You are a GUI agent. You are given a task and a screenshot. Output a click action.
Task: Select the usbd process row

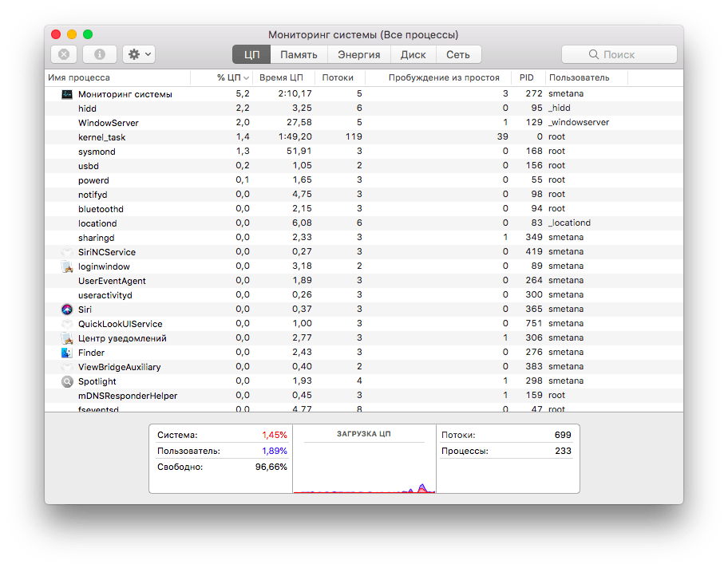(x=364, y=166)
